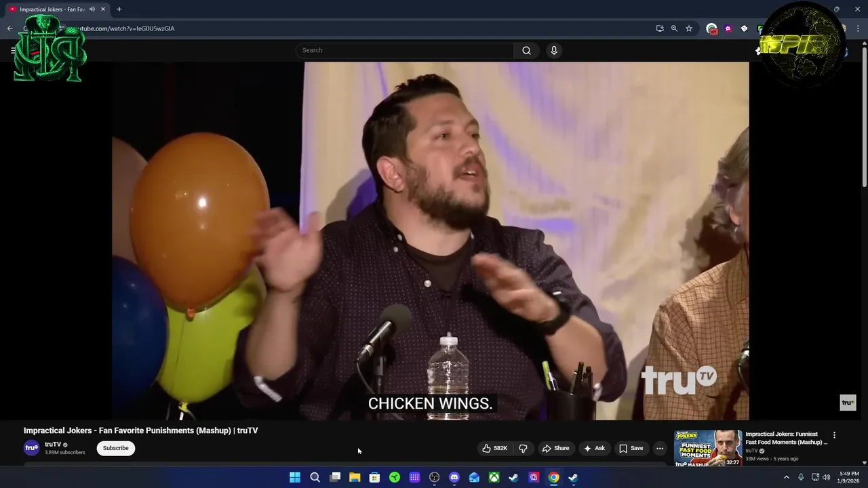Click the taskbar volume speaker icon
Viewport: 868px width, 488px height.
tap(827, 477)
